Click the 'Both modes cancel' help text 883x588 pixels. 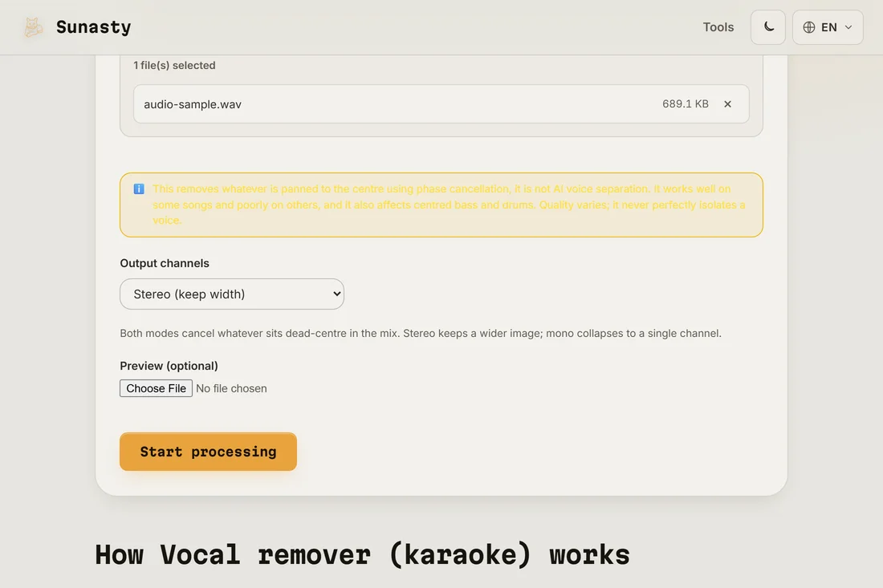pos(421,333)
